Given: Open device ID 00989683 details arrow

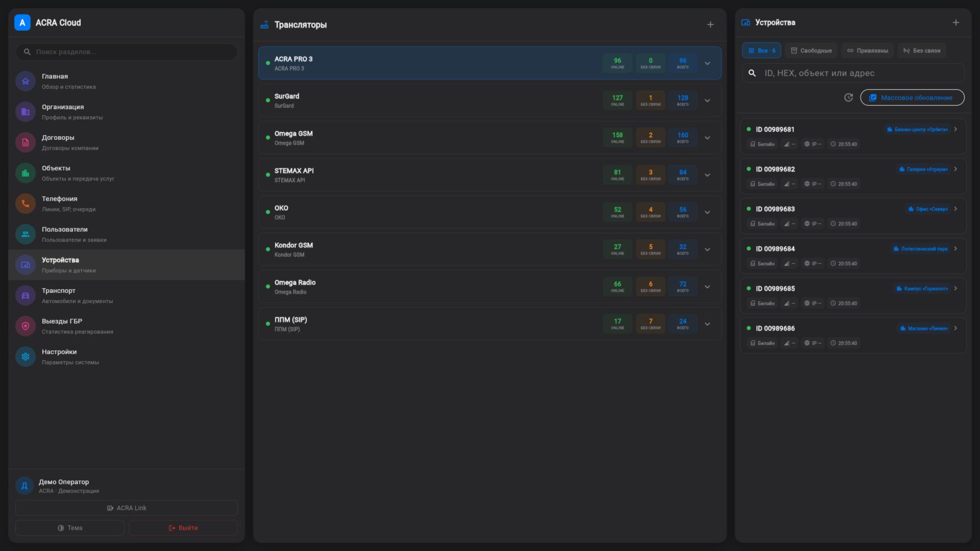Looking at the screenshot, I should (x=955, y=209).
